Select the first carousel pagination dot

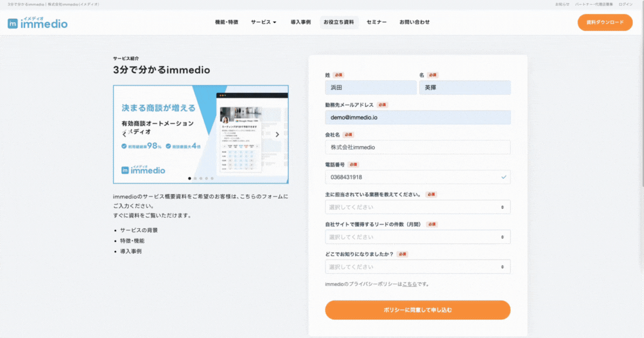pos(189,178)
